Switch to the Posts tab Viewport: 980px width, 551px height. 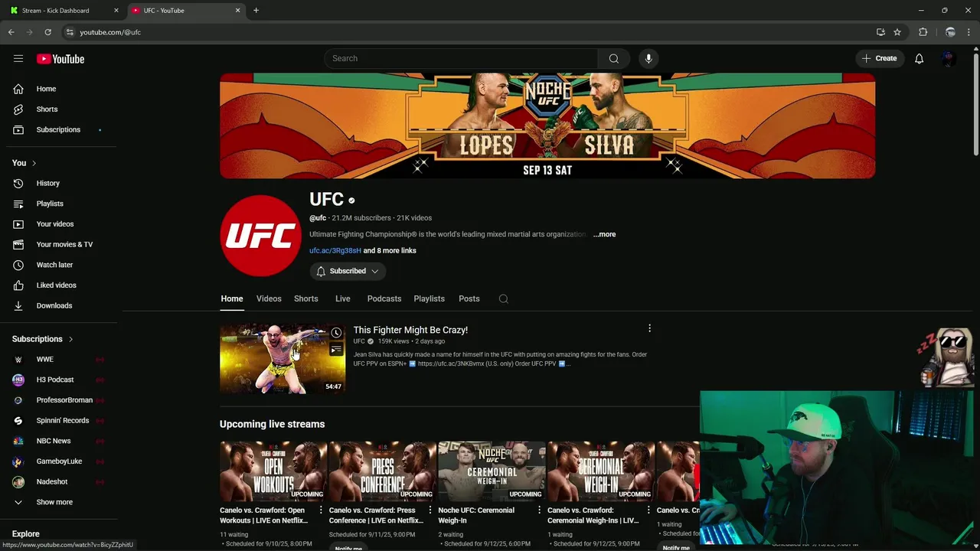(469, 298)
